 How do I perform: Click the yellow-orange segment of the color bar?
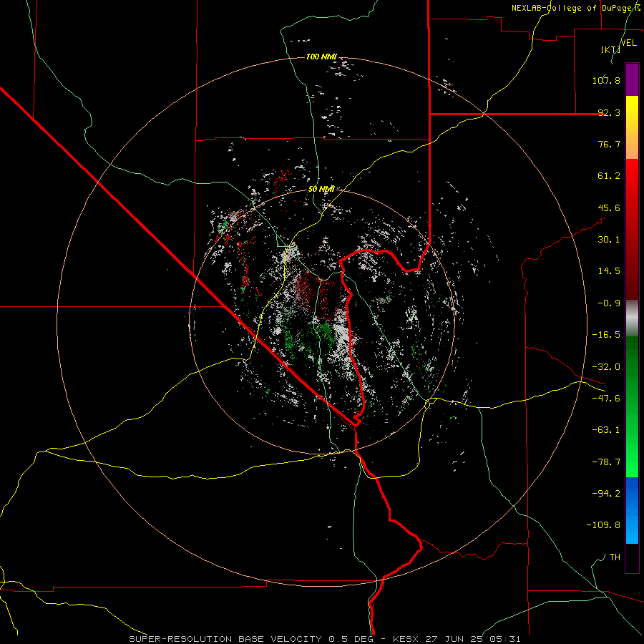click(x=632, y=127)
